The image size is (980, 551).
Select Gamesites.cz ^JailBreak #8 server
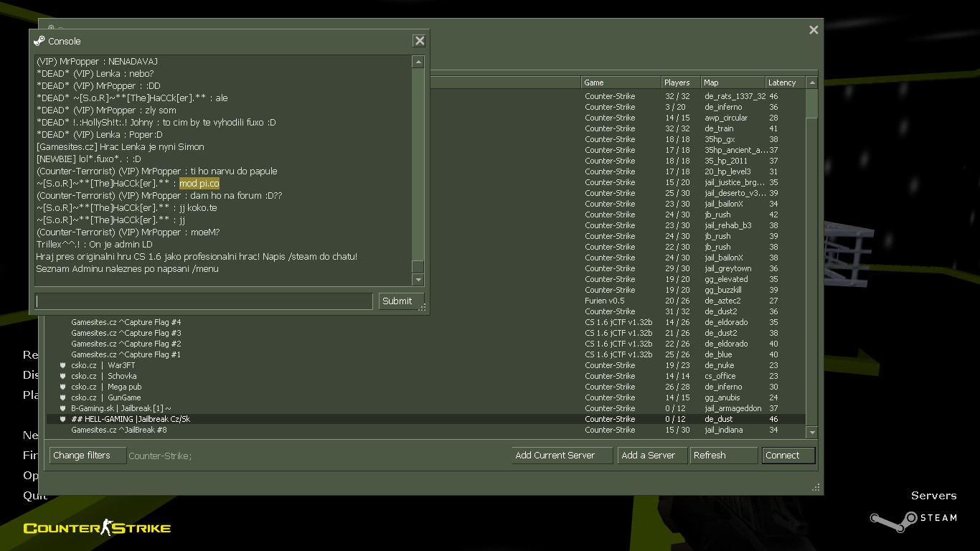pos(426,430)
